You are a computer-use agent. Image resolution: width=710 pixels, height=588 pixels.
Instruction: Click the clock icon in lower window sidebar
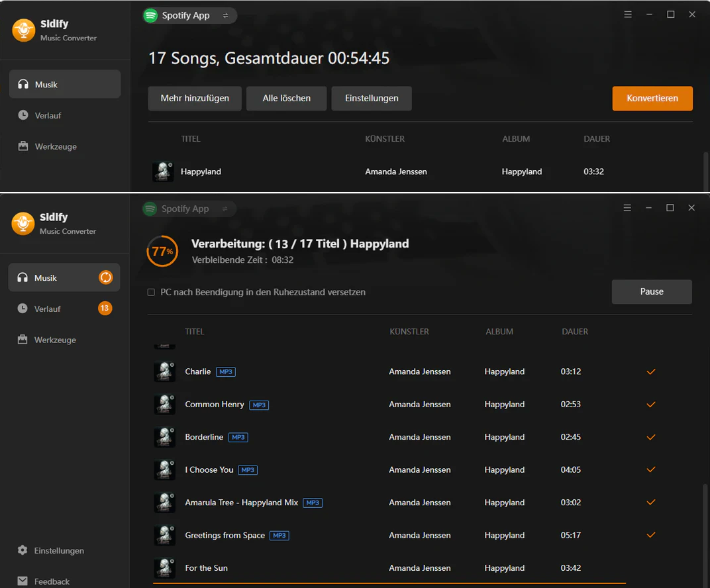click(x=23, y=309)
